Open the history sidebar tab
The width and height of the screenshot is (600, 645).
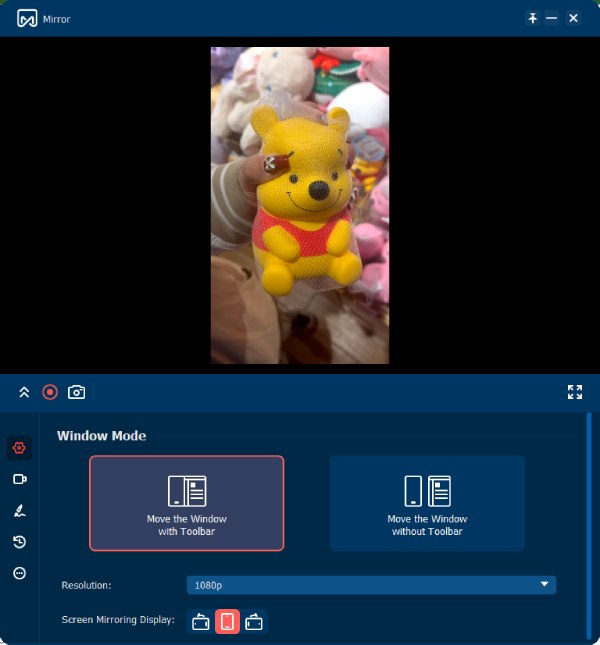pos(19,542)
